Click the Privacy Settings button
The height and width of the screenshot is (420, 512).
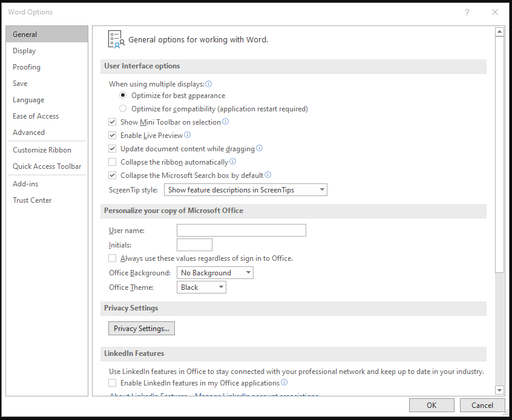141,329
